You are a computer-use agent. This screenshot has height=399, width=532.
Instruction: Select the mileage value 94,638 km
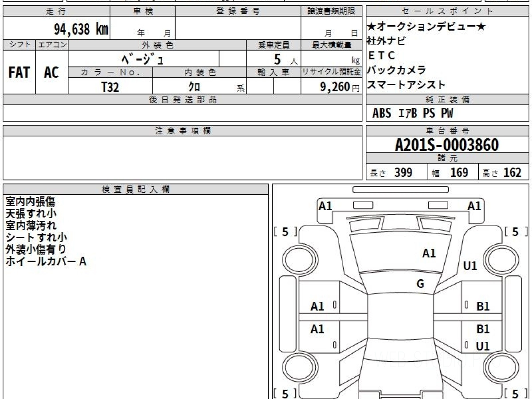(x=81, y=29)
